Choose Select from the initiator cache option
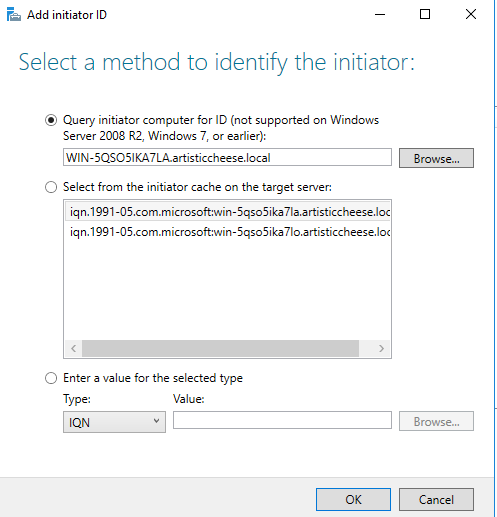 pos(51,187)
